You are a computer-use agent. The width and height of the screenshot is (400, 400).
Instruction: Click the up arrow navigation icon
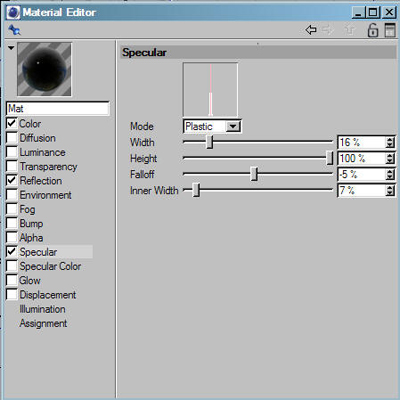pos(349,30)
